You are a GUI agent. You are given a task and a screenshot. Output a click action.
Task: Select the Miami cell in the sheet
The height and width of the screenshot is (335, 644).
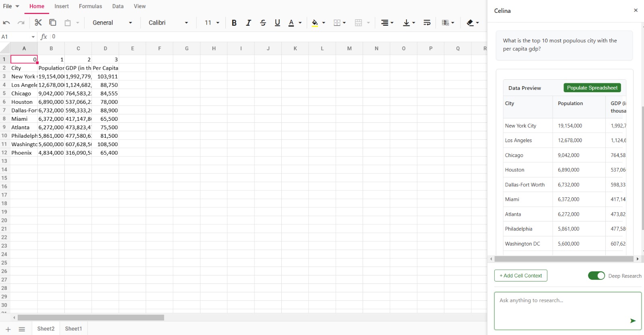(24, 119)
